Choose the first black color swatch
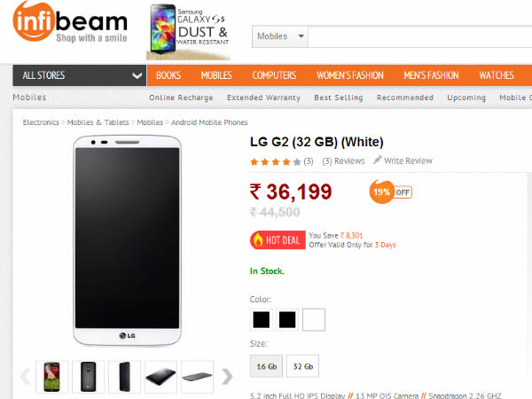The height and width of the screenshot is (399, 532). click(262, 319)
